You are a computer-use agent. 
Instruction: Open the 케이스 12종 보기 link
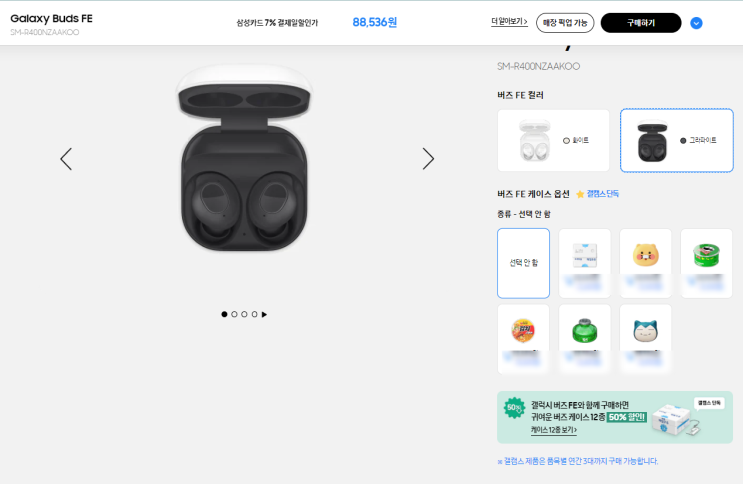coord(553,430)
